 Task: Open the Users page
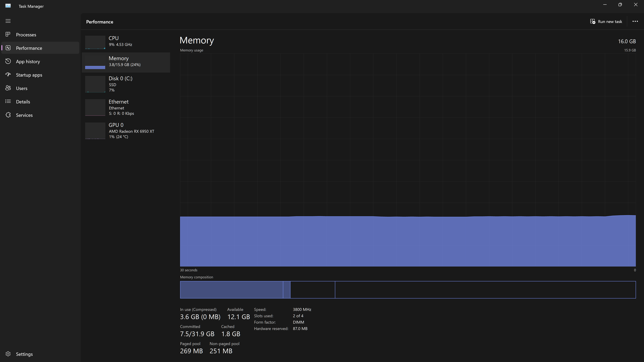(x=40, y=88)
